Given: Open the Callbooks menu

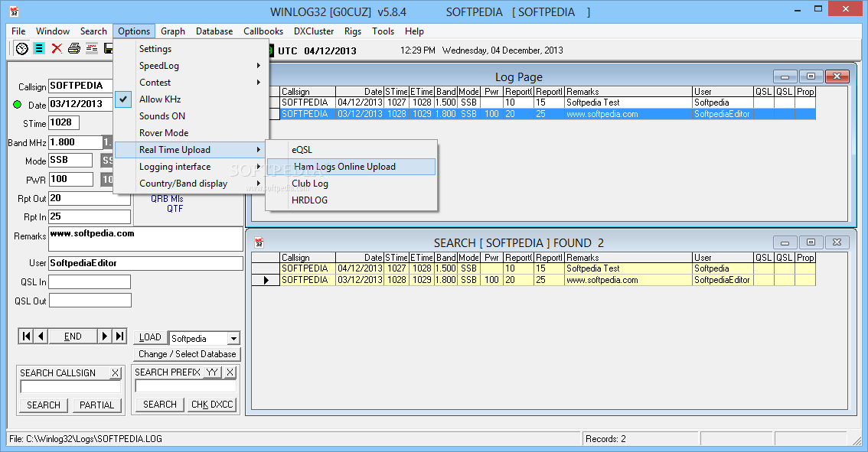Looking at the screenshot, I should point(263,31).
